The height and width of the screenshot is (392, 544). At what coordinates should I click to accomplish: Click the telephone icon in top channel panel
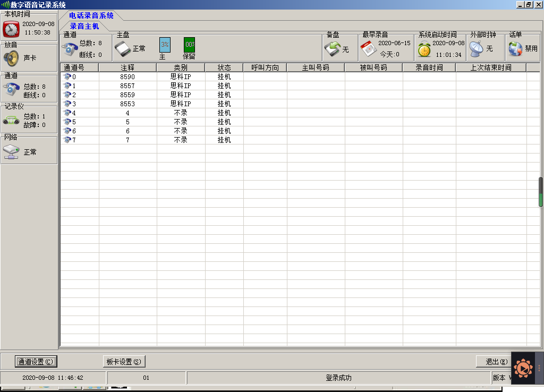[x=70, y=49]
